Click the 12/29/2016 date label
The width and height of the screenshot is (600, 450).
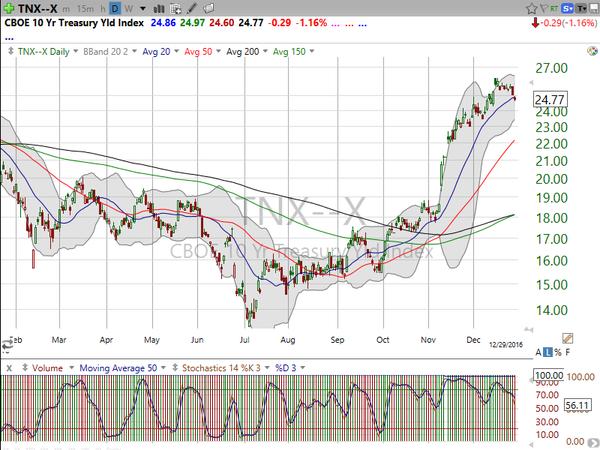coord(505,344)
